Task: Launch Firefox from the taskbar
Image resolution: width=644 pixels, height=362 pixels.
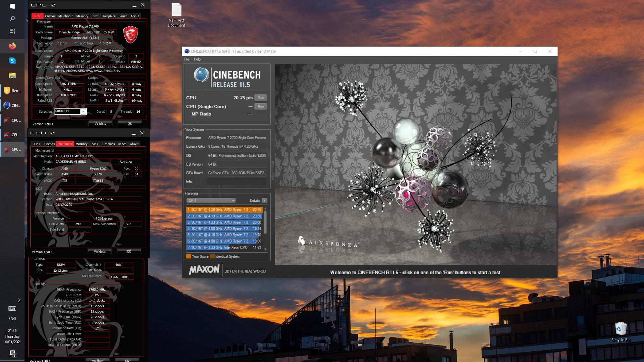Action: pos(12,46)
